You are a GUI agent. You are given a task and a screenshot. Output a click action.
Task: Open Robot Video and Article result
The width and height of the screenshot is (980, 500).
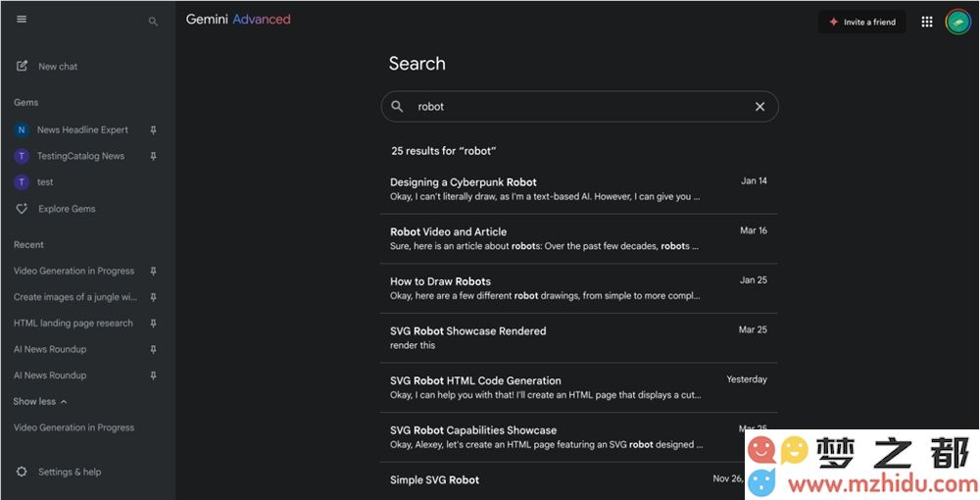tap(579, 239)
